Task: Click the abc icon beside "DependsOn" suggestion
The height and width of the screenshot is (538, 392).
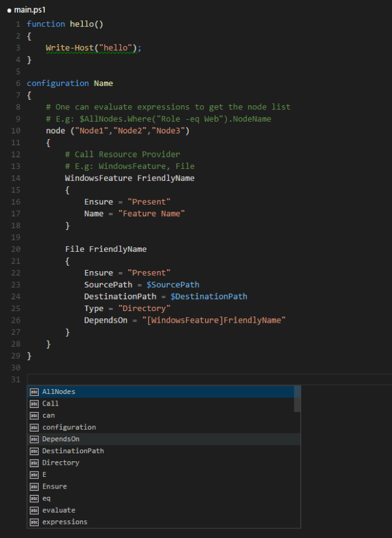Action: [x=34, y=439]
